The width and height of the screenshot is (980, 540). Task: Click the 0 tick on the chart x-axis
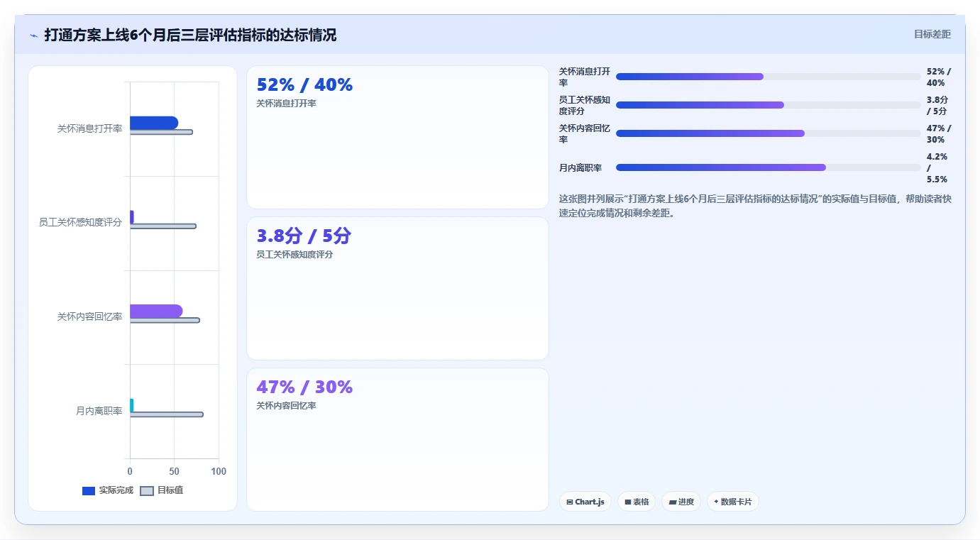click(130, 471)
